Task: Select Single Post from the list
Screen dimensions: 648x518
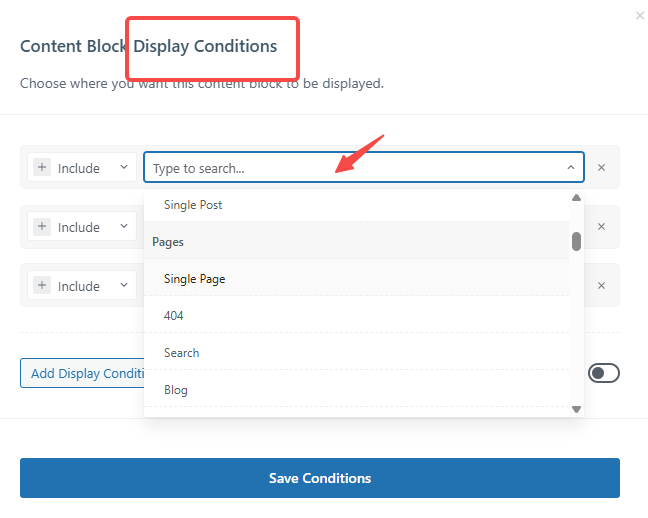Action: tap(193, 205)
